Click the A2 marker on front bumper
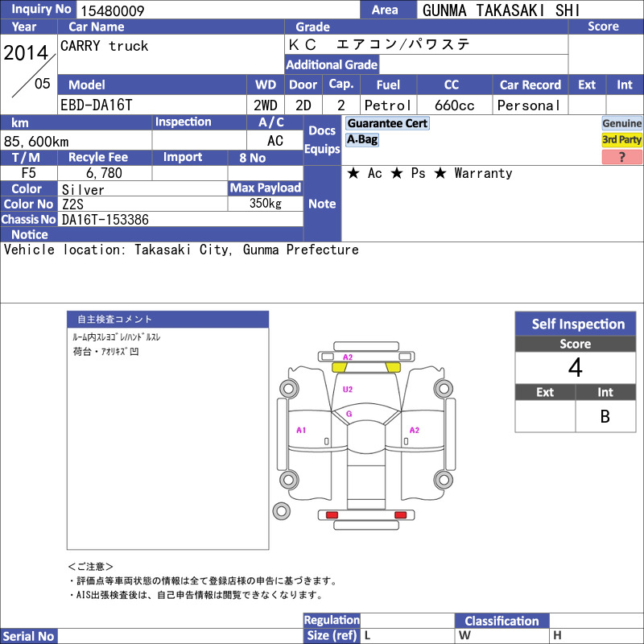 (x=348, y=357)
